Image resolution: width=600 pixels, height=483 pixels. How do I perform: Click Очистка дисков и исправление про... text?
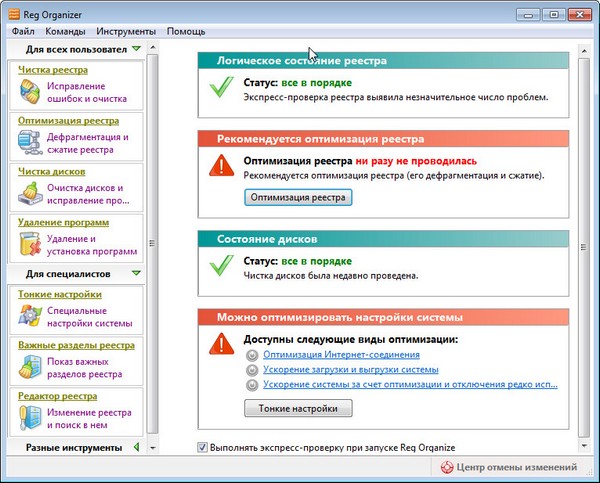click(x=88, y=194)
